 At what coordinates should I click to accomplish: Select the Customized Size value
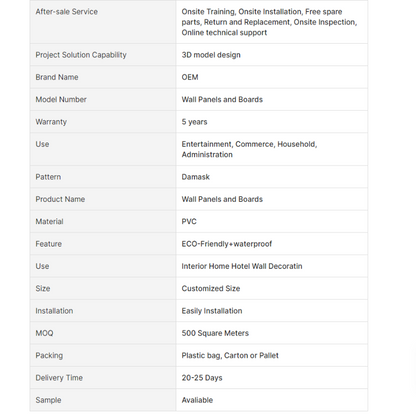click(211, 289)
